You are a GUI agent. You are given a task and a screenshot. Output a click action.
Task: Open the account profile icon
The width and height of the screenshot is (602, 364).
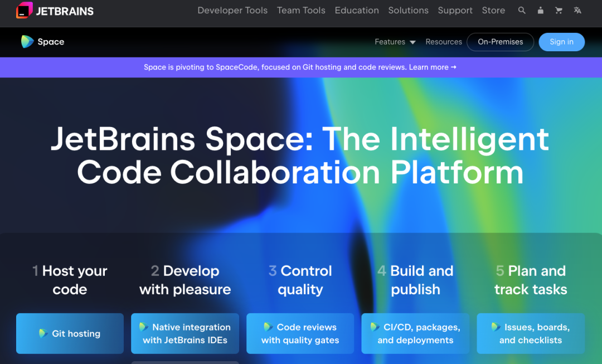(x=540, y=11)
